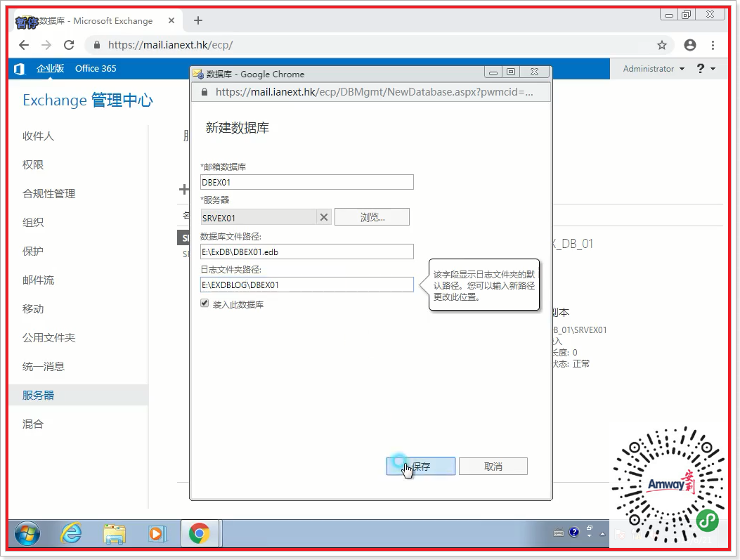Open Hybrid (混合) in sidebar
This screenshot has height=560, width=740.
(x=32, y=424)
